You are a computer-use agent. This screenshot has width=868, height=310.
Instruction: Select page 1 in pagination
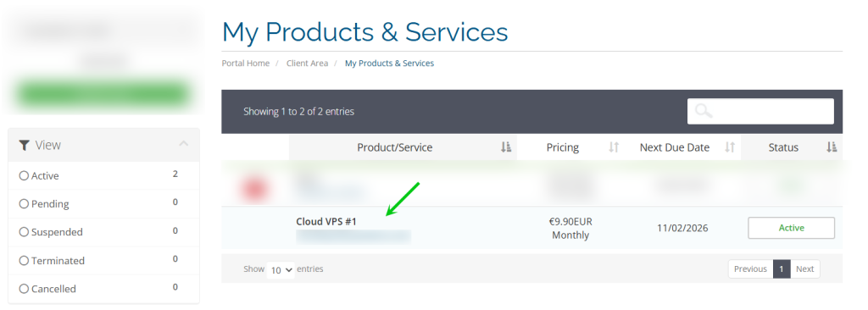pos(782,269)
